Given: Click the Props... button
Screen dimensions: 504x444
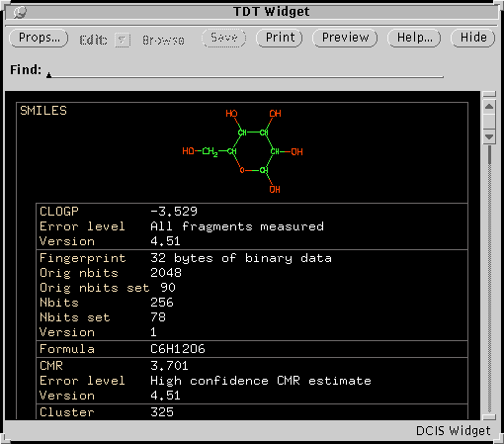Looking at the screenshot, I should [x=39, y=38].
